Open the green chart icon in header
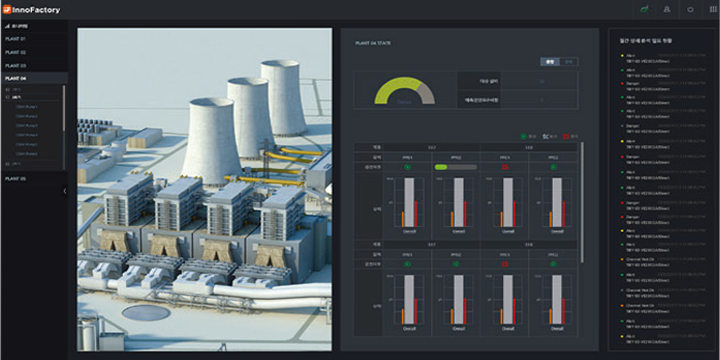This screenshot has height=360, width=720. [x=644, y=9]
